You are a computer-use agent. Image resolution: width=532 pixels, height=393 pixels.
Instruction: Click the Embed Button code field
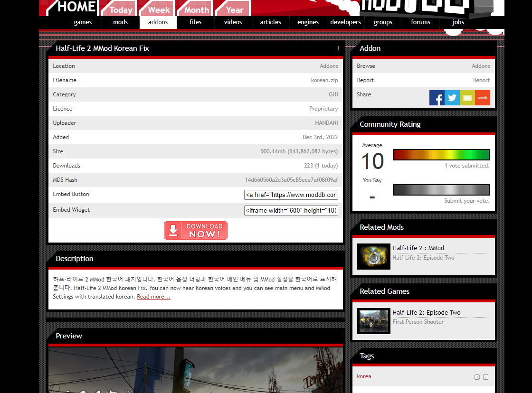click(291, 195)
